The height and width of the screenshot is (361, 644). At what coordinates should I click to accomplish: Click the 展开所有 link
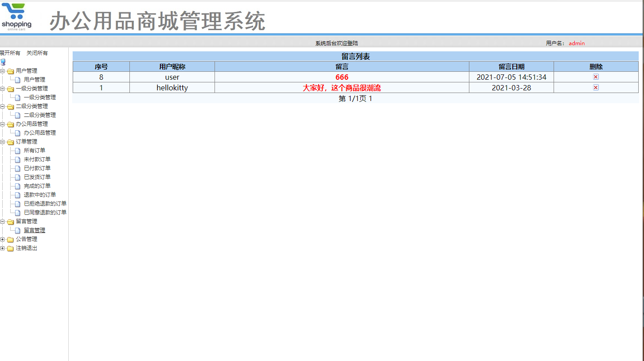pos(10,52)
